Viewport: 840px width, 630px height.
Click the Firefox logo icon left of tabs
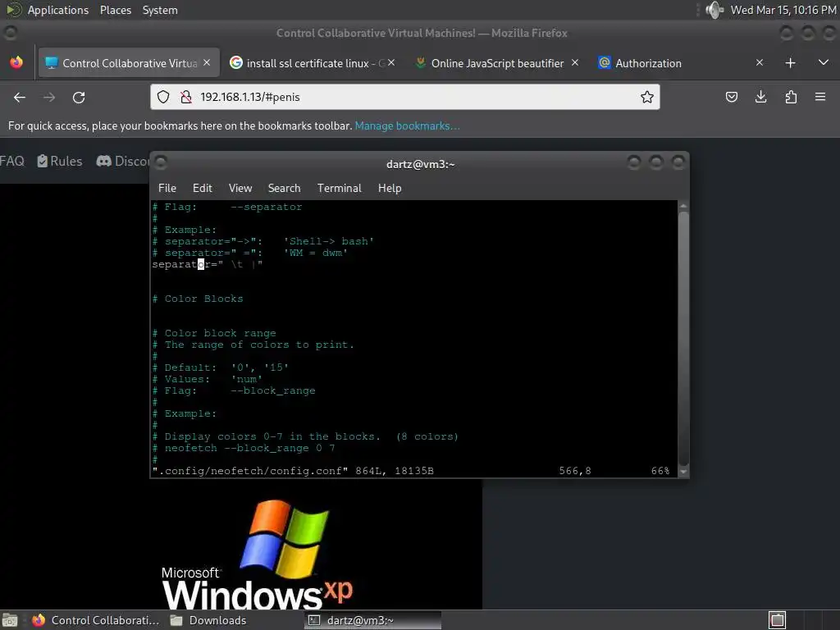click(16, 62)
